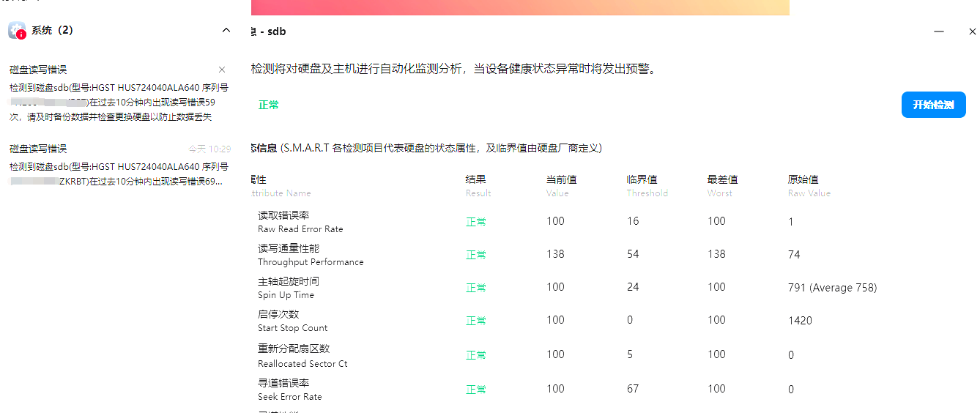Click the 开始检测 button
980x413 pixels.
click(x=933, y=105)
